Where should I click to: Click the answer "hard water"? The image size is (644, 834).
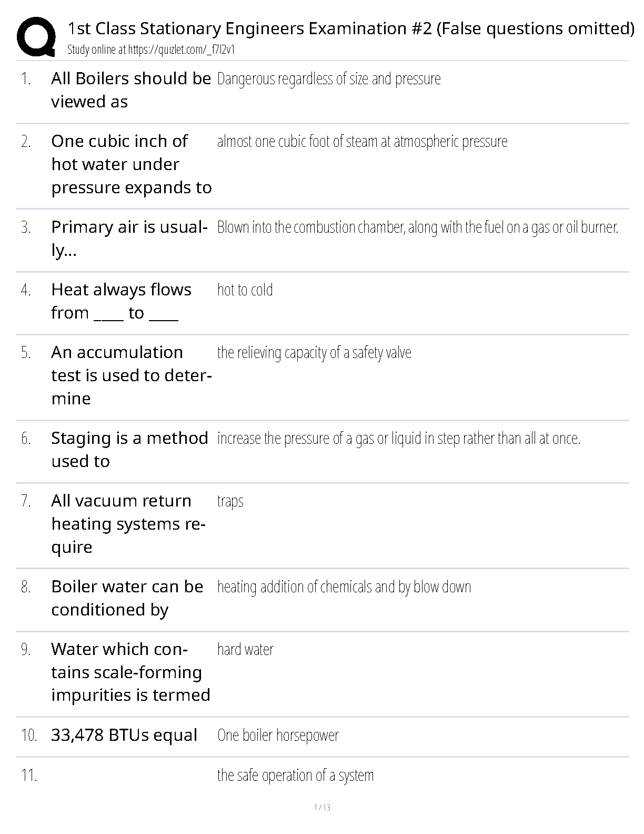pyautogui.click(x=245, y=650)
